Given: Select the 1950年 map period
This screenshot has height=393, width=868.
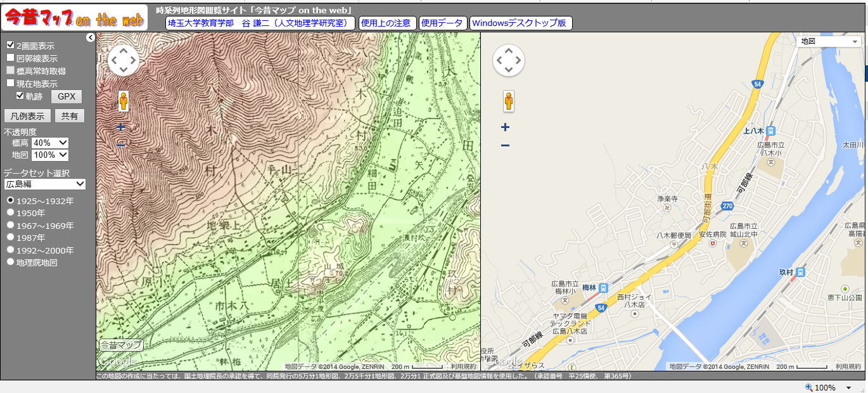Looking at the screenshot, I should pos(10,212).
